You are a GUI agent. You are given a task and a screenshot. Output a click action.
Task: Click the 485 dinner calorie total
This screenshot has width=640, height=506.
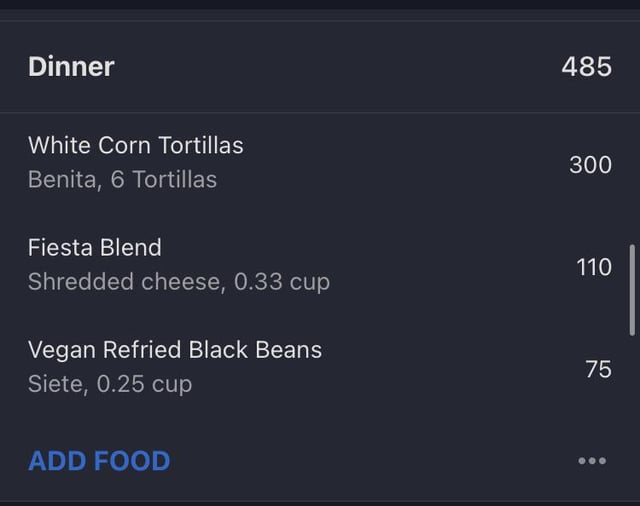point(587,67)
